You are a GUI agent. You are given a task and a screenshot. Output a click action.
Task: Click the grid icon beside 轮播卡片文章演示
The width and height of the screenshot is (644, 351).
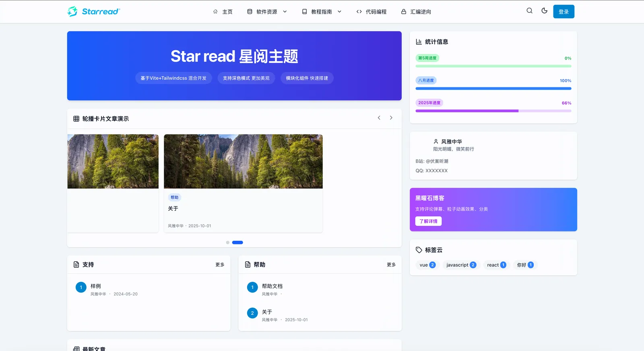tap(76, 119)
